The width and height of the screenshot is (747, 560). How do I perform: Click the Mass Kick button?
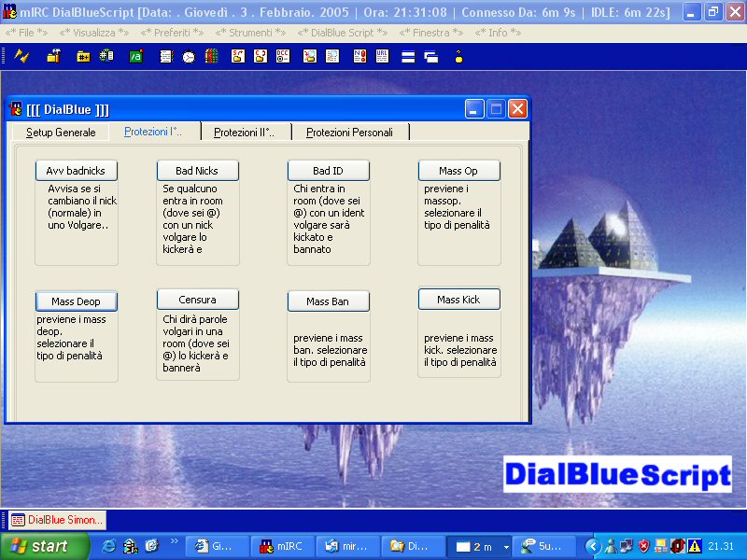(x=458, y=300)
